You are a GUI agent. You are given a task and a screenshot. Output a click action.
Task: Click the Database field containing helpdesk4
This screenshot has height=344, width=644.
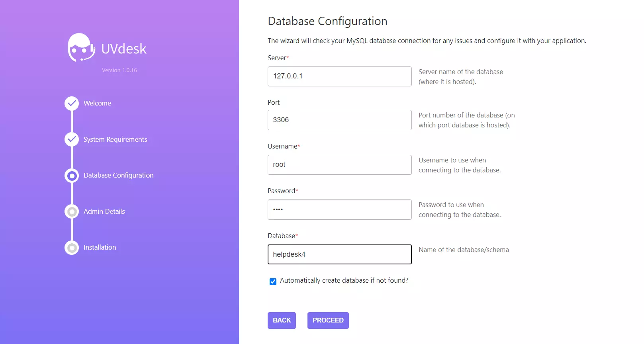tap(339, 254)
